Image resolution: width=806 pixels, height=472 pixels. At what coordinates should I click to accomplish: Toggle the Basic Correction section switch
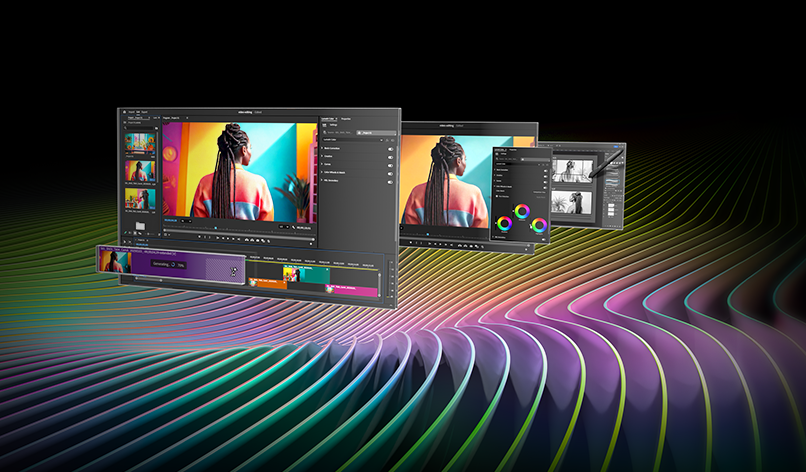click(390, 148)
